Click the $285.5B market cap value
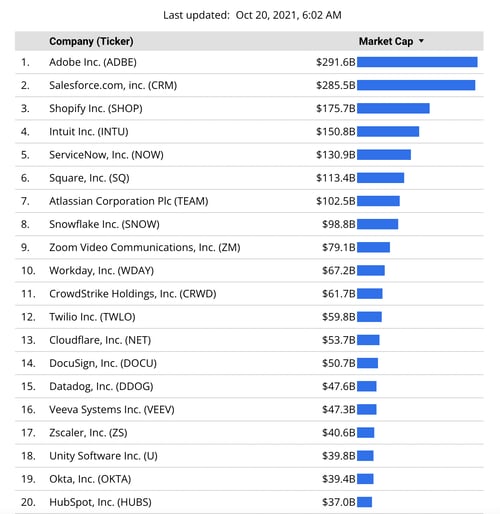 [336, 85]
